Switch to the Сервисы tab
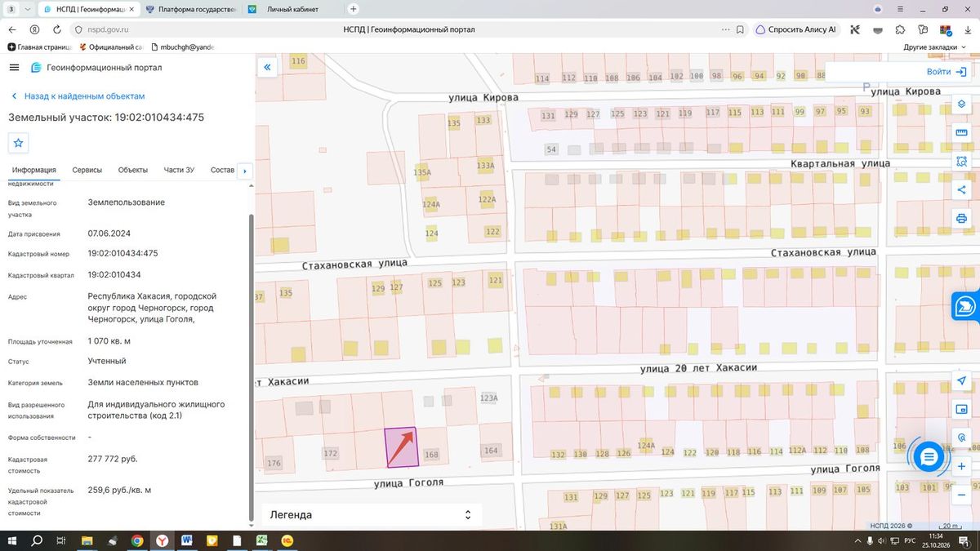 click(x=87, y=170)
